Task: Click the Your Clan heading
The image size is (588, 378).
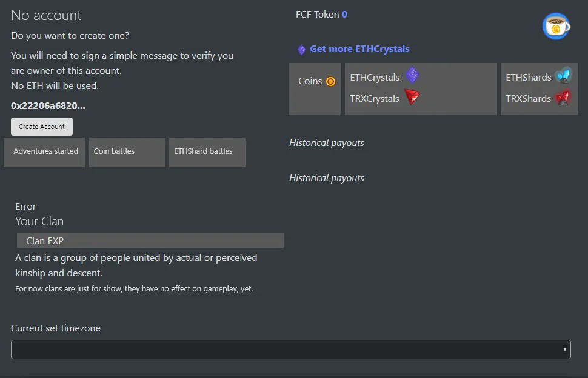Action: pyautogui.click(x=39, y=221)
